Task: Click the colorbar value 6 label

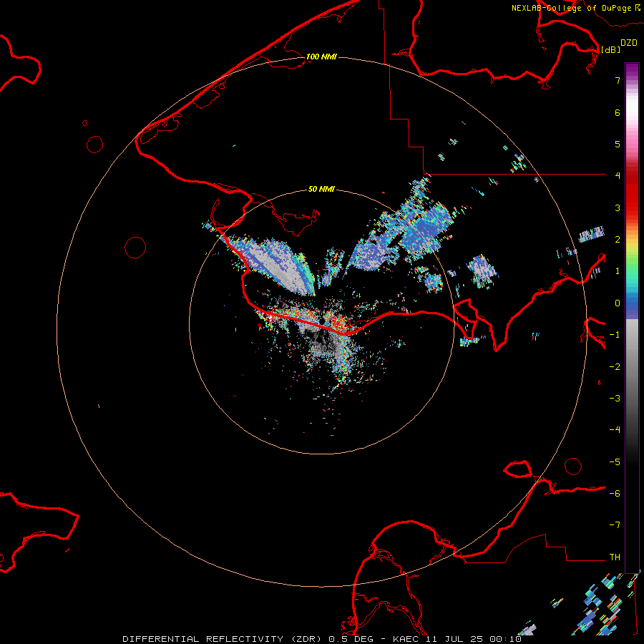Action: coord(618,112)
